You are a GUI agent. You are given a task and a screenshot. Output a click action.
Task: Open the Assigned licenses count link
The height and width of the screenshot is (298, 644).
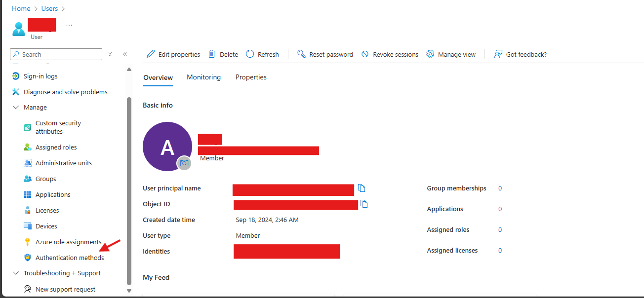tap(500, 251)
